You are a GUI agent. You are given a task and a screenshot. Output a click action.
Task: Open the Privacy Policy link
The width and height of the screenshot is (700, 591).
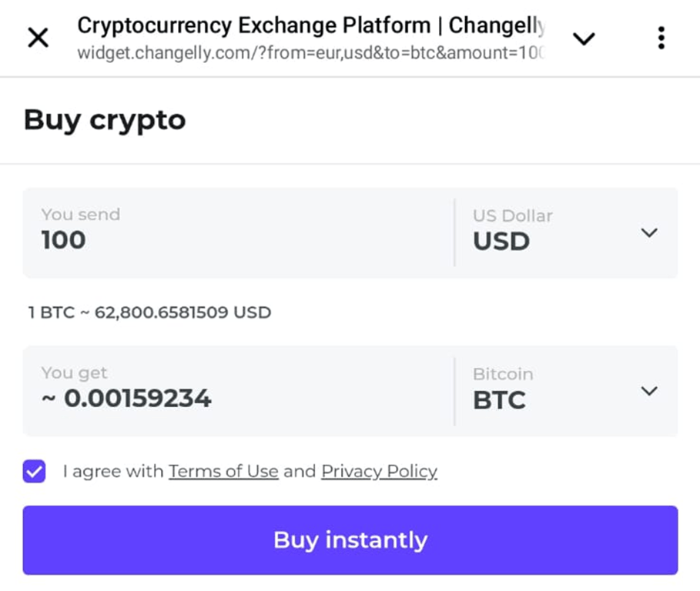point(379,471)
